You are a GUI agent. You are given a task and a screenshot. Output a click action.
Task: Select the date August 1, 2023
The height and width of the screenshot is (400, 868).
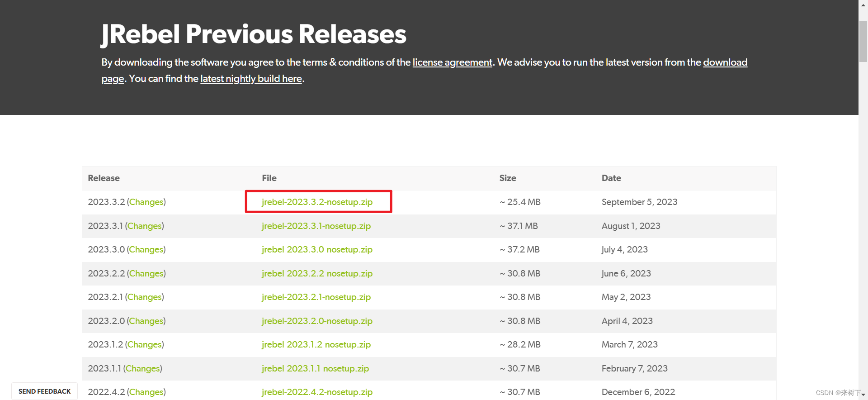point(631,226)
